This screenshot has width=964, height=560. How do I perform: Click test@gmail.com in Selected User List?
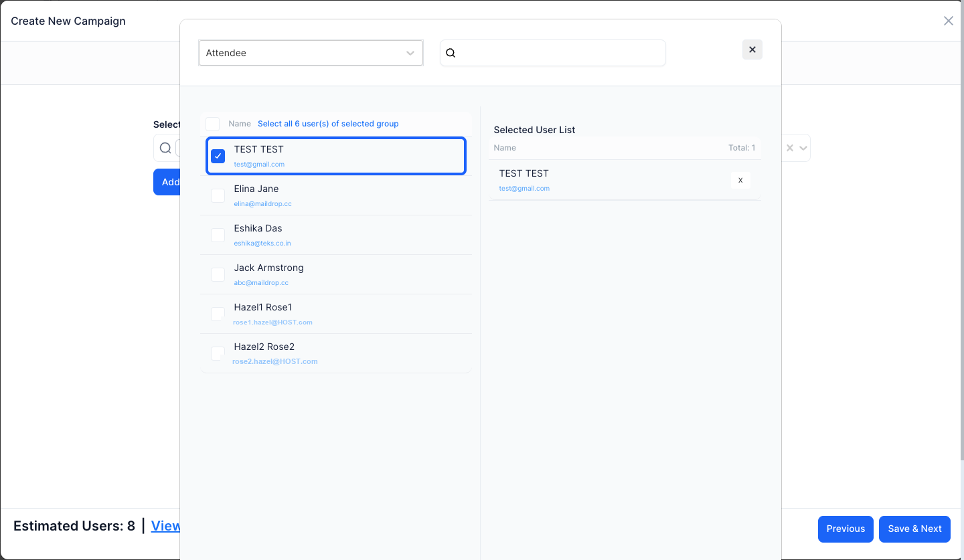[x=524, y=188]
